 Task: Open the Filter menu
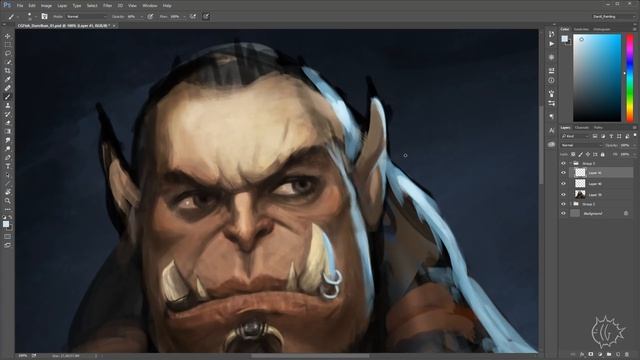coord(107,6)
